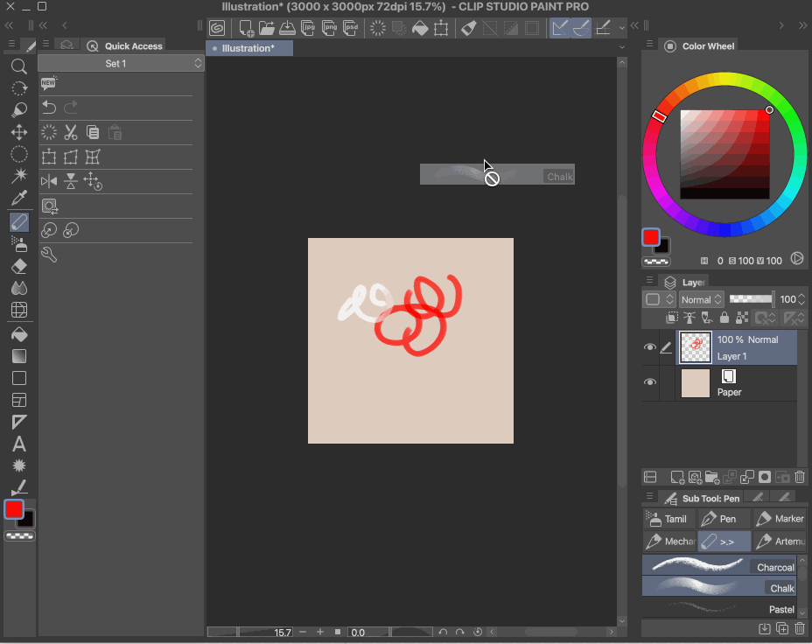The width and height of the screenshot is (812, 644).
Task: Select the Quick Access tab
Action: [124, 46]
